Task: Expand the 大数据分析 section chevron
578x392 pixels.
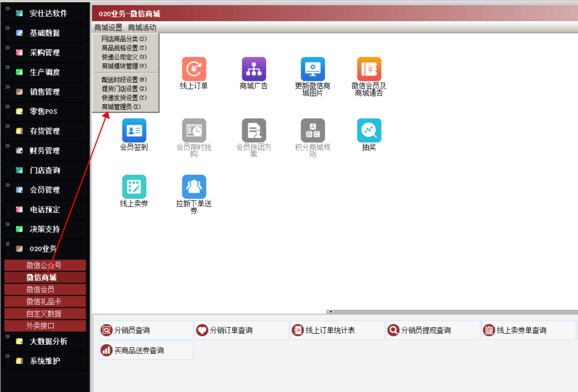Action: [8, 337]
